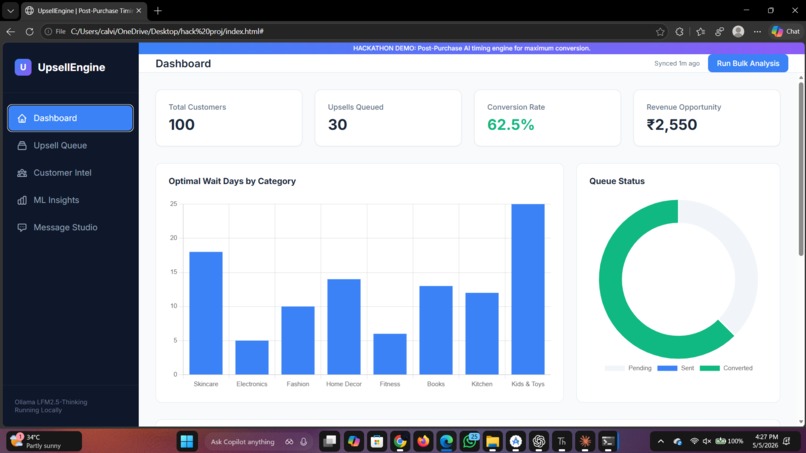The height and width of the screenshot is (453, 806).
Task: Click the Electronics bar in chart
Action: pos(252,357)
